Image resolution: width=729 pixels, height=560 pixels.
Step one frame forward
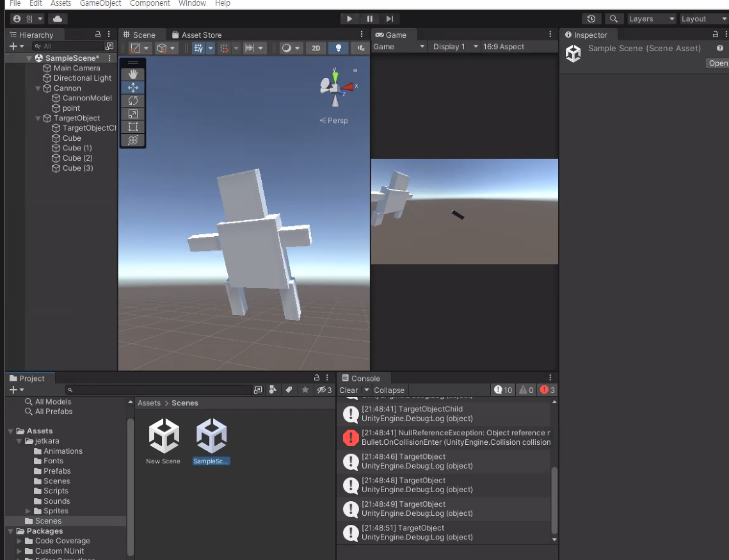390,19
